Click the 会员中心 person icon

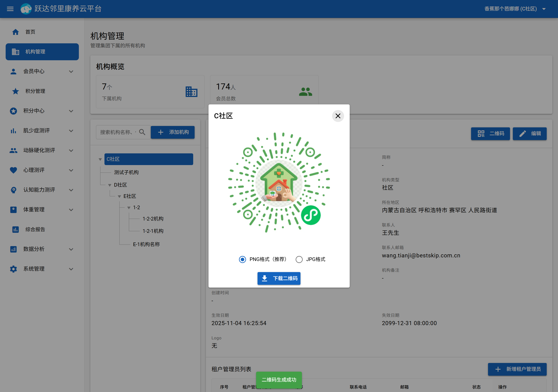tap(13, 71)
